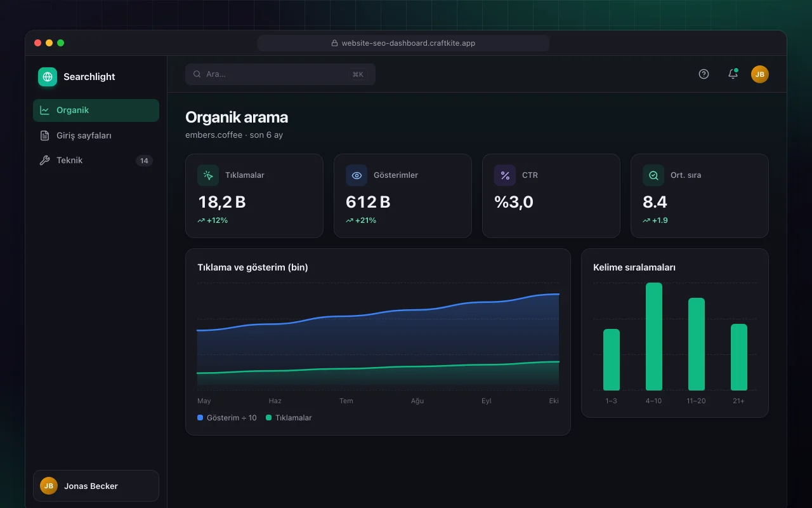Screen dimensions: 812x508
Task: Open Giriş sayfaları in the sidebar
Action: pyautogui.click(x=96, y=135)
